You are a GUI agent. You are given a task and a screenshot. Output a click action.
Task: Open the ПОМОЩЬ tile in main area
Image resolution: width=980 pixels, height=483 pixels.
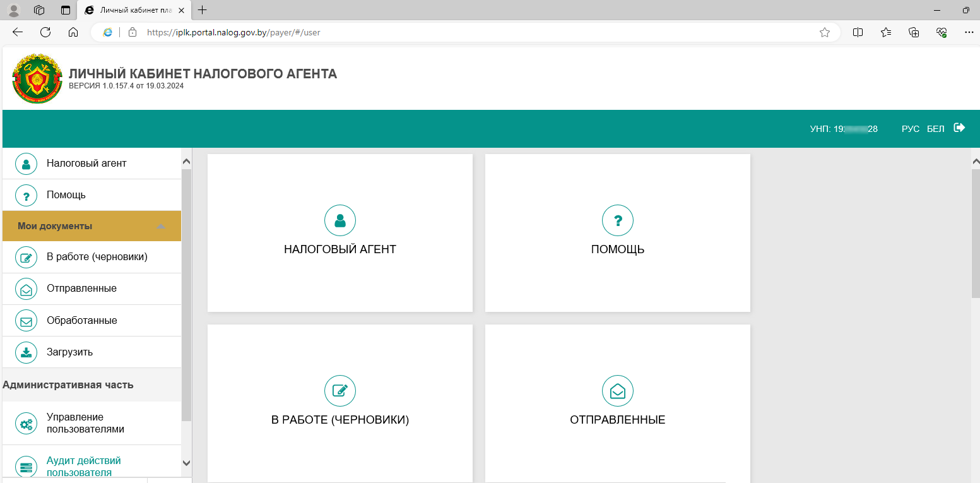[x=617, y=233]
